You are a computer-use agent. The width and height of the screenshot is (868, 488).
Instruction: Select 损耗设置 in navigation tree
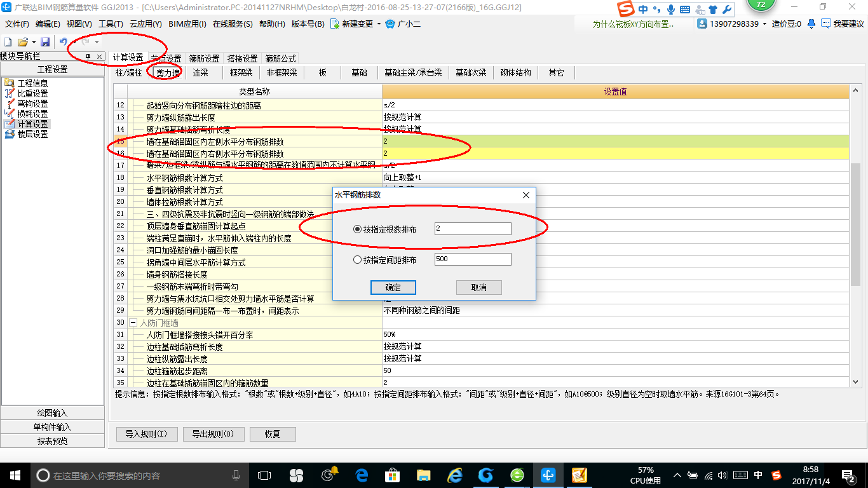click(32, 114)
